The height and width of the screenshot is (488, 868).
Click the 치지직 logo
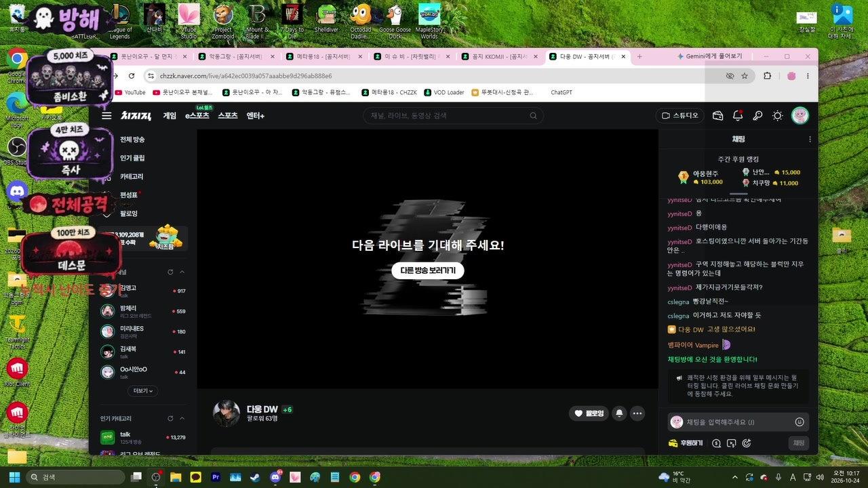136,116
